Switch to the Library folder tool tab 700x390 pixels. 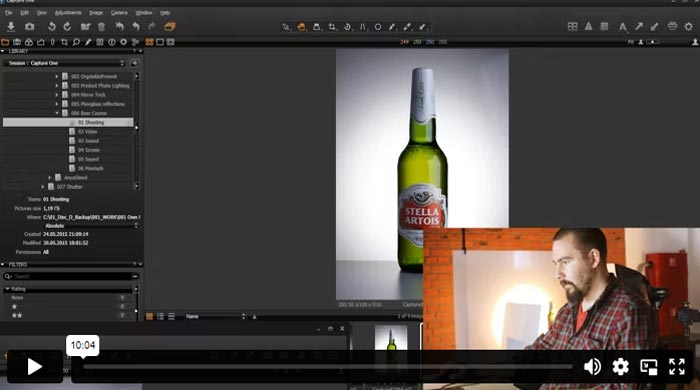[x=5, y=42]
